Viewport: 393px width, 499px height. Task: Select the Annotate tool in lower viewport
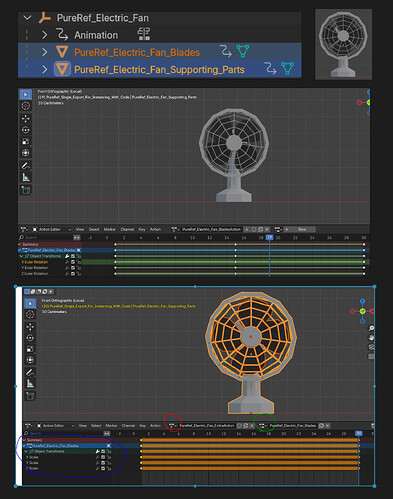30,372
